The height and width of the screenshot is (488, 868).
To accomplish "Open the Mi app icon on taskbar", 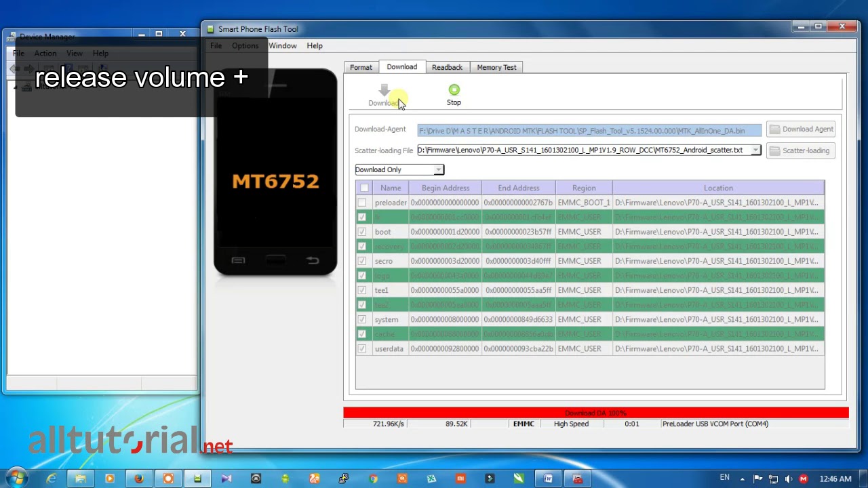I will point(460,479).
